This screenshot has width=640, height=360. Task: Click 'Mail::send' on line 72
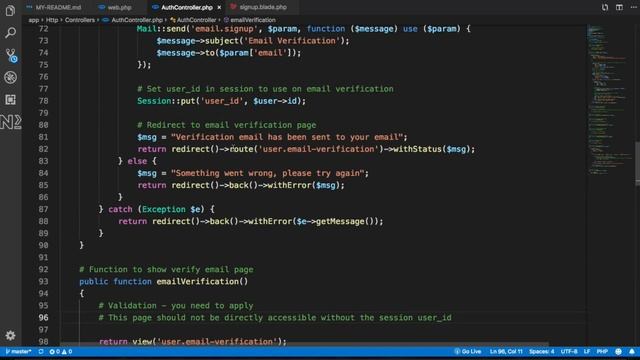point(161,29)
